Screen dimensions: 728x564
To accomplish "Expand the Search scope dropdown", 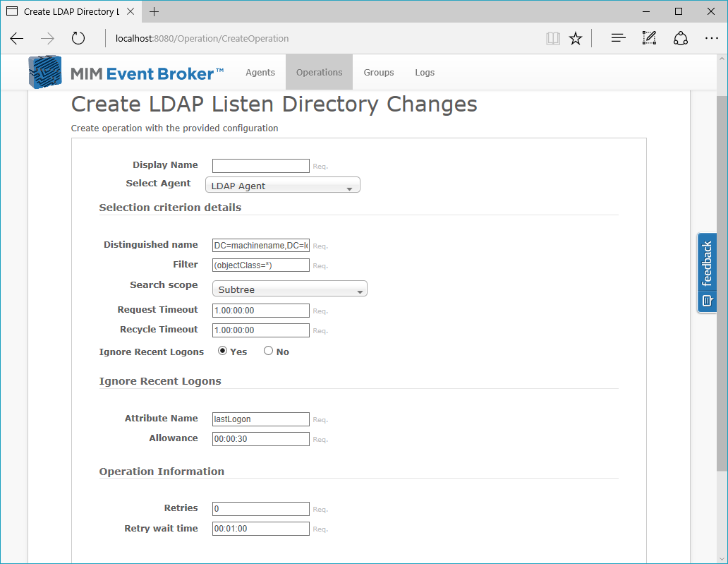I will [290, 289].
